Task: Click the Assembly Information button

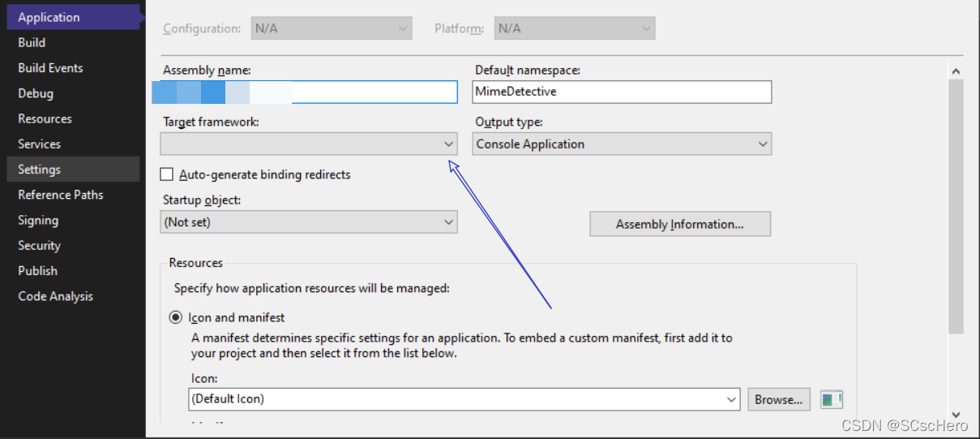Action: (679, 225)
